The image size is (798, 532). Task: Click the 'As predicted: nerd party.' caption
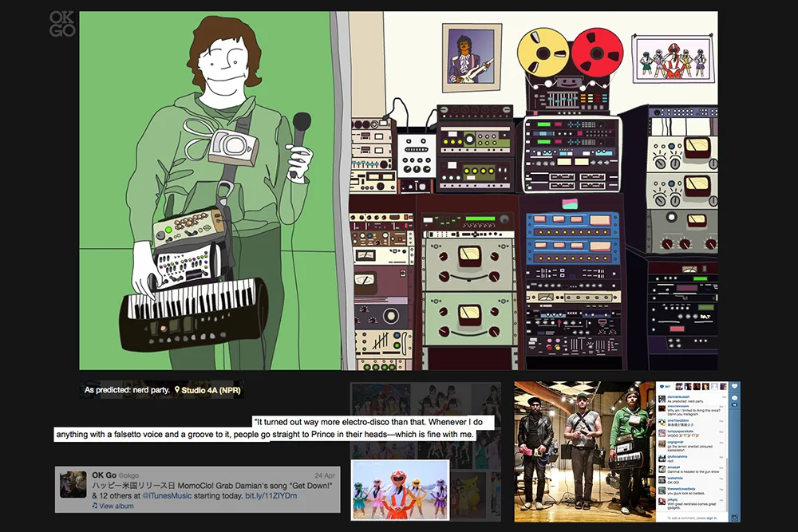coord(127,390)
